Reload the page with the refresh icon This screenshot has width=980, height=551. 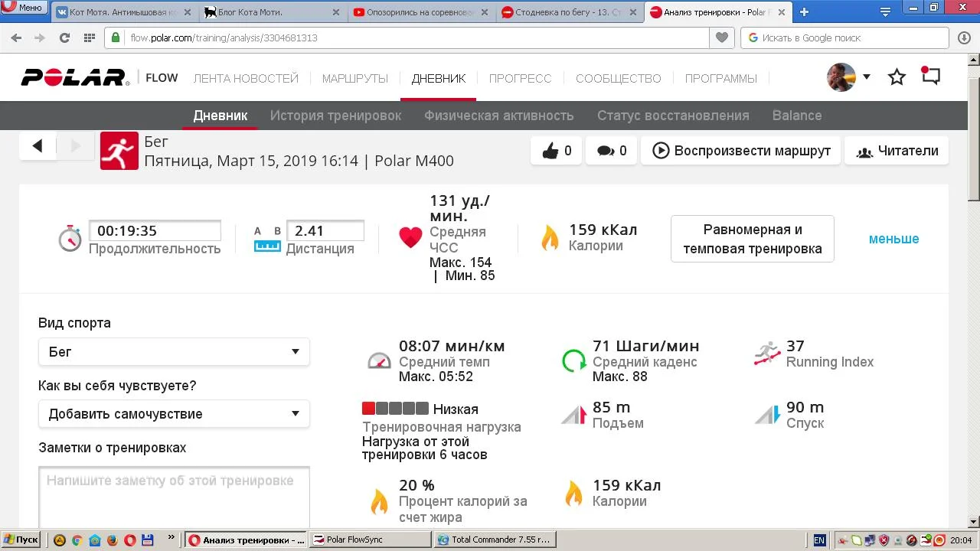coord(64,37)
